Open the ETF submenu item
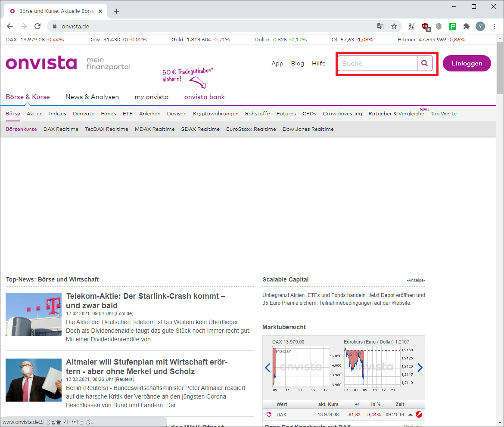 [x=128, y=113]
